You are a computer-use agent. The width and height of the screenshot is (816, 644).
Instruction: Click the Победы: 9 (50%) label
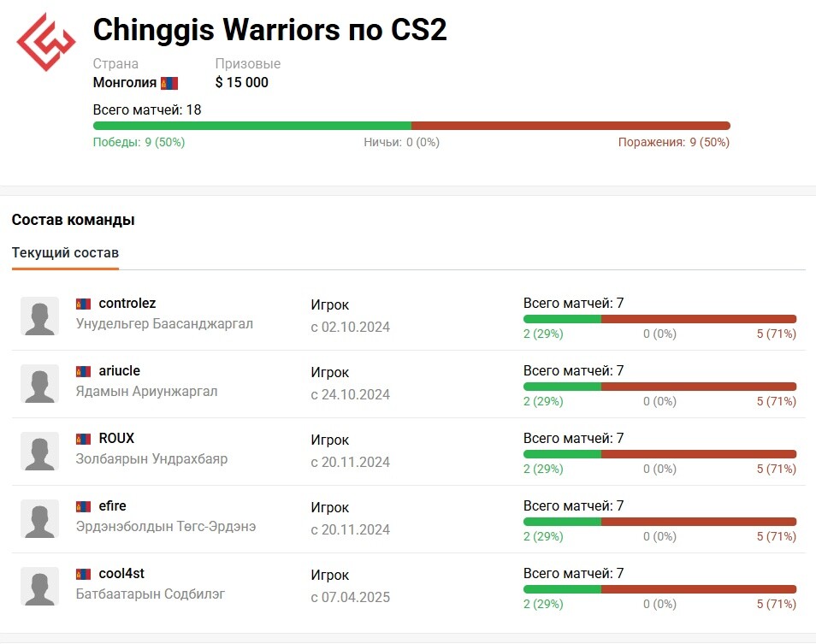[139, 143]
